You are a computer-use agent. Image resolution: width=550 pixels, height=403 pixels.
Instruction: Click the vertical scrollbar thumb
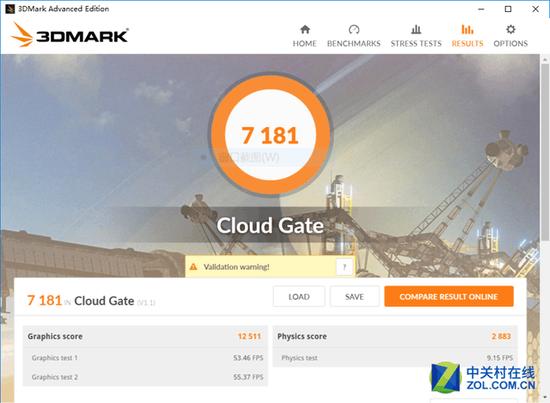545,153
